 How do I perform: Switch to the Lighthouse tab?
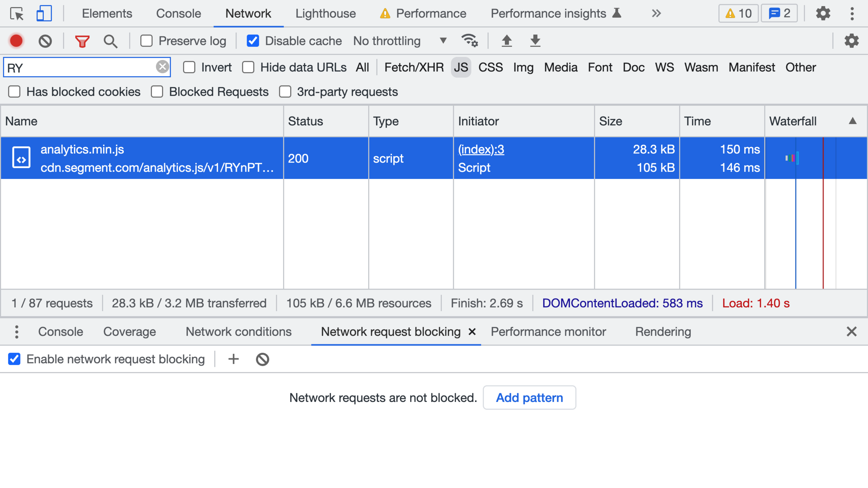(x=325, y=14)
